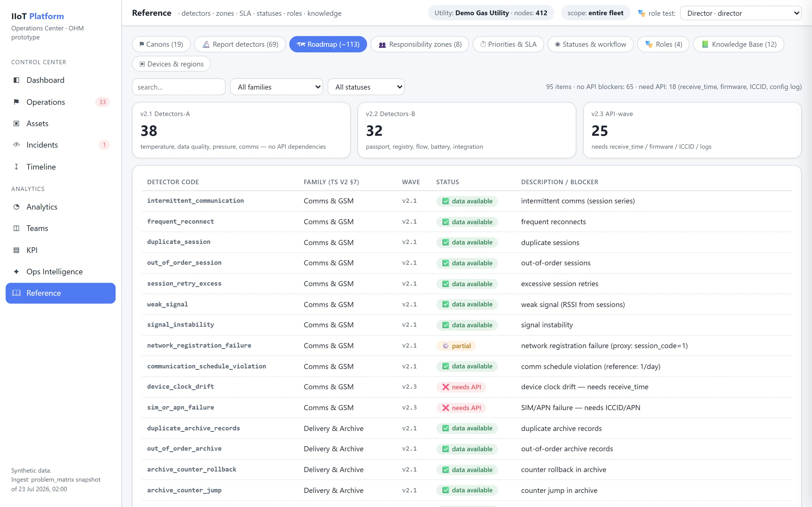
Task: Select Knowledge Base (12) tab
Action: [738, 44]
